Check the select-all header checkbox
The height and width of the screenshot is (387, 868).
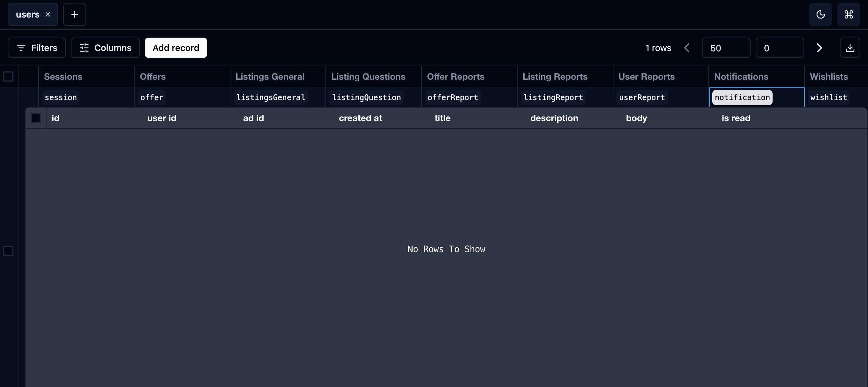point(8,77)
